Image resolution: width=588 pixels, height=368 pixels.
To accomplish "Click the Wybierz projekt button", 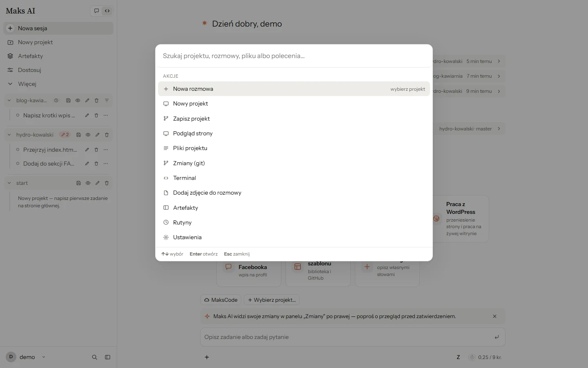I will point(272,300).
